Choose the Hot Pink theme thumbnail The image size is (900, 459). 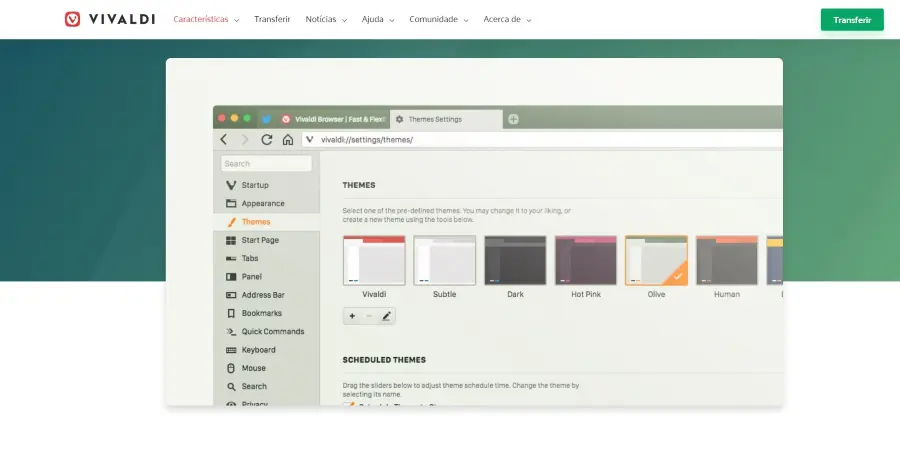point(586,260)
